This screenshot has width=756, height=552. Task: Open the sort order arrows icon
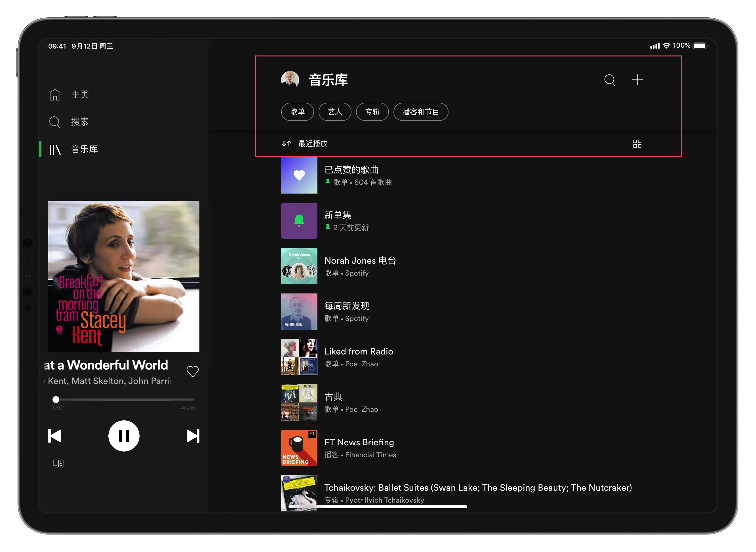click(x=286, y=144)
